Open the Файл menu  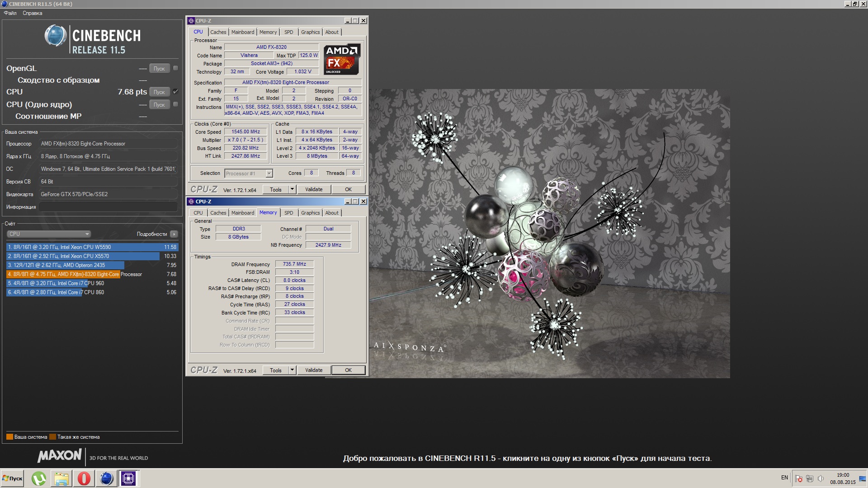coord(10,13)
